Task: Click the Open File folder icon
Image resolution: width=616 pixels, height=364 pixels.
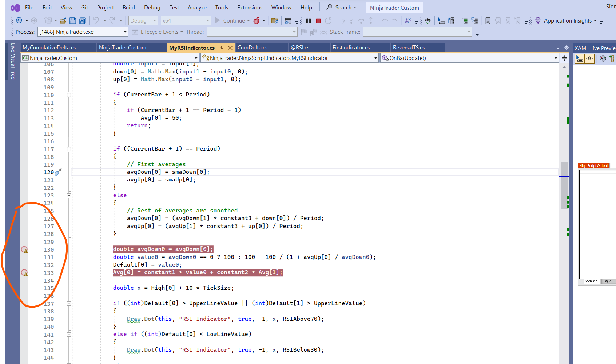Action: 63,21
